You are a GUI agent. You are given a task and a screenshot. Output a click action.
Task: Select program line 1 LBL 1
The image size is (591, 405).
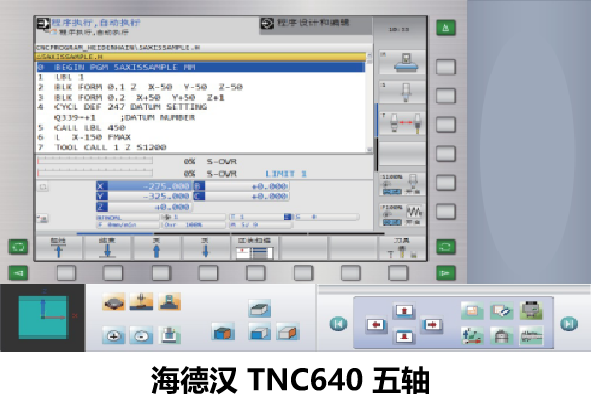tap(201, 77)
